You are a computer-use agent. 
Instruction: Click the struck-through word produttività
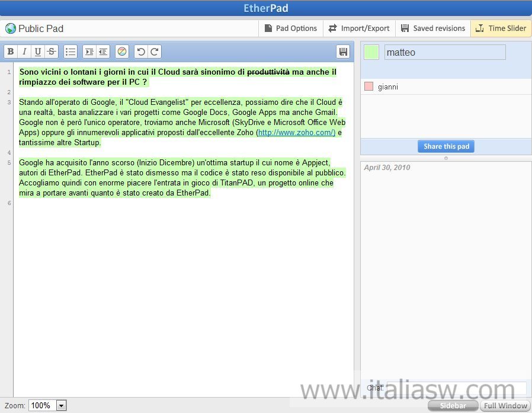tap(268, 72)
